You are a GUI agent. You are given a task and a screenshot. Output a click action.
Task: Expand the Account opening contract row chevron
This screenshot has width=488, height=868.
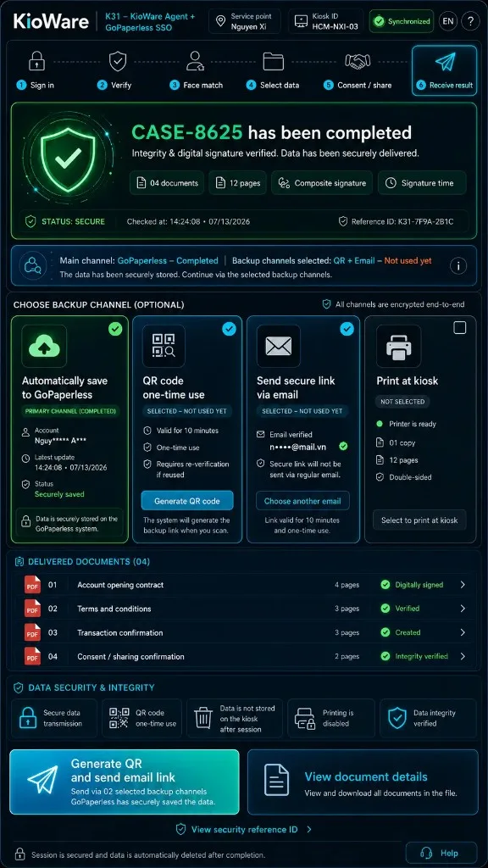(x=463, y=585)
